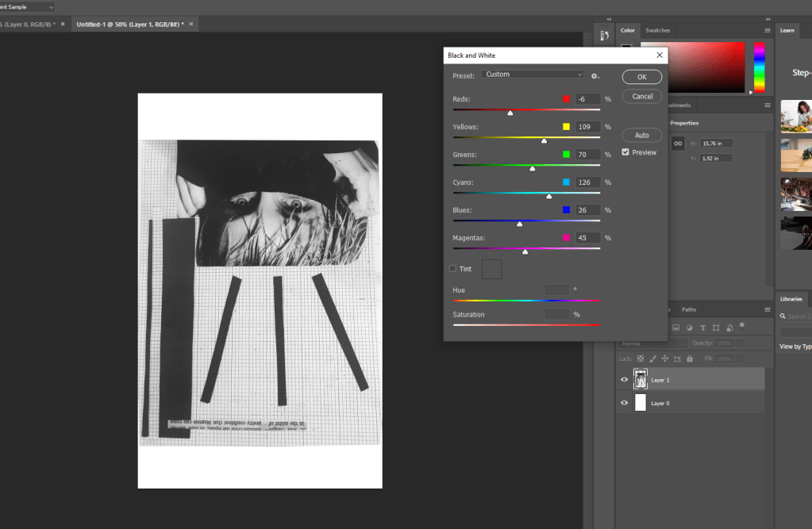Open the Color panel options menu
Screen dimensions: 812x529
pyautogui.click(x=767, y=30)
